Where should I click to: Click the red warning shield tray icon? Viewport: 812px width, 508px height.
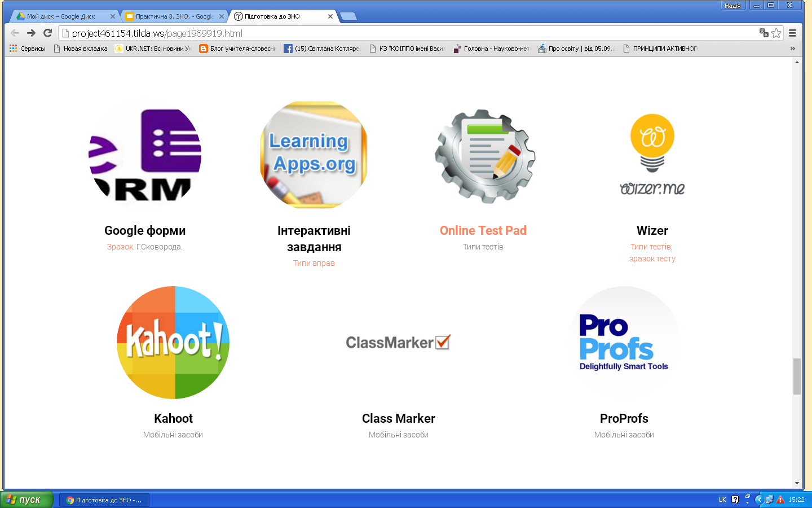click(x=780, y=500)
